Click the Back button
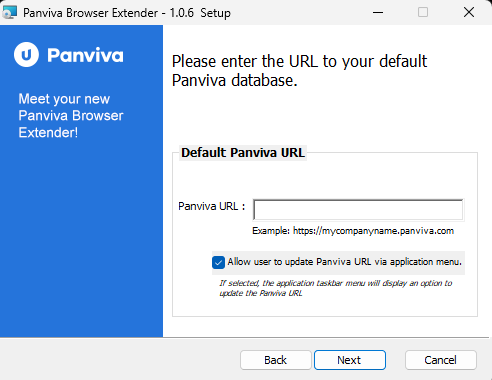Image resolution: width=492 pixels, height=380 pixels. [275, 360]
